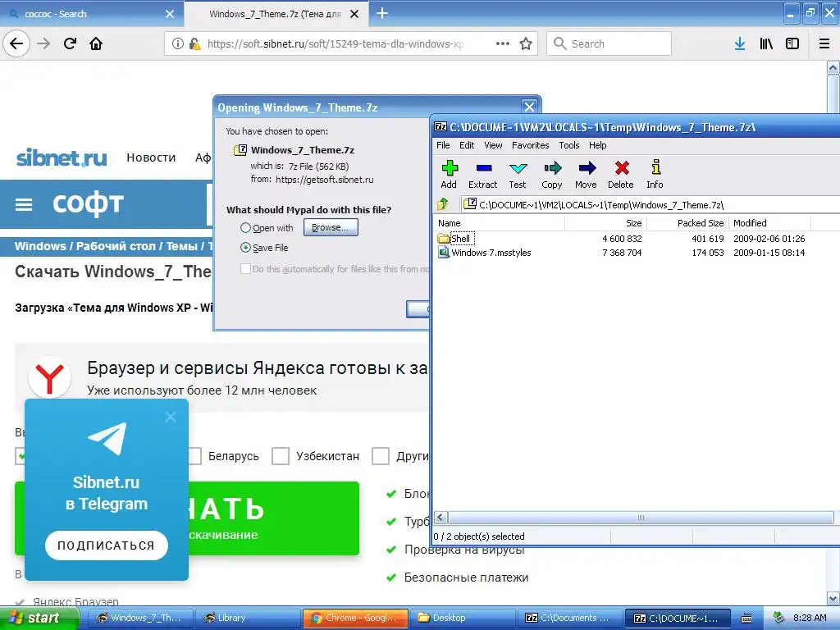Open the View menu in 7-Zip

(x=493, y=145)
